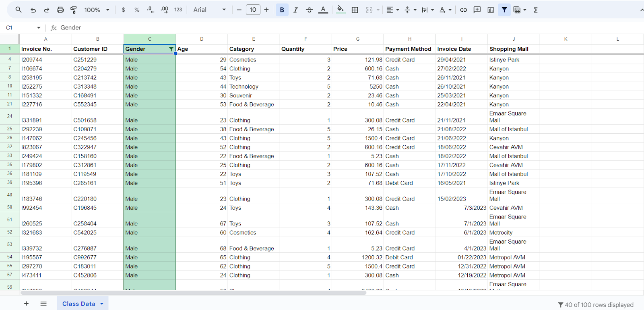
Task: Click the date cell 29/04/2021
Action: [462, 60]
